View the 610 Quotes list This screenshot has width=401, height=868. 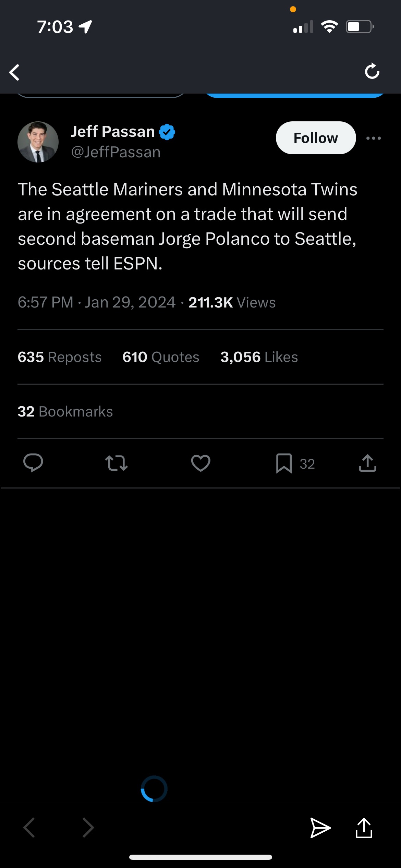(161, 357)
